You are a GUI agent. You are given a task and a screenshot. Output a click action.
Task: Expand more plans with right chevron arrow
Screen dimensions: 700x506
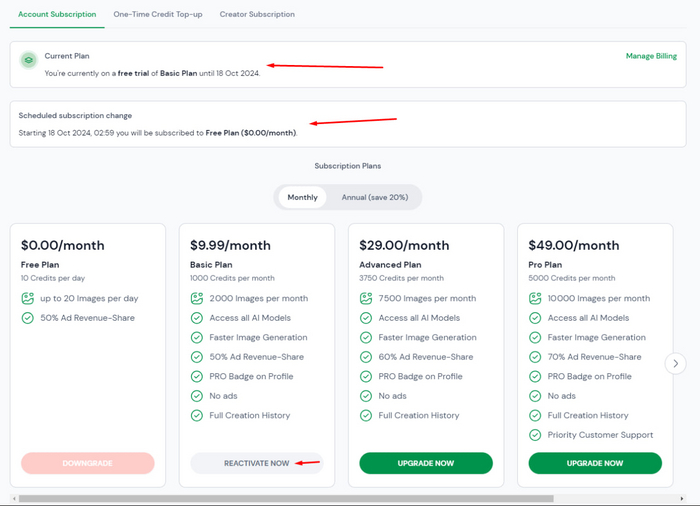coord(676,364)
